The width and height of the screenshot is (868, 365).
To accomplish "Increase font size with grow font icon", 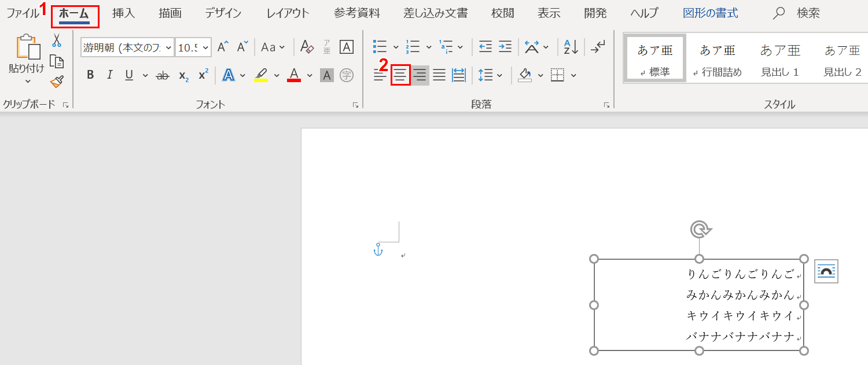I will click(223, 47).
